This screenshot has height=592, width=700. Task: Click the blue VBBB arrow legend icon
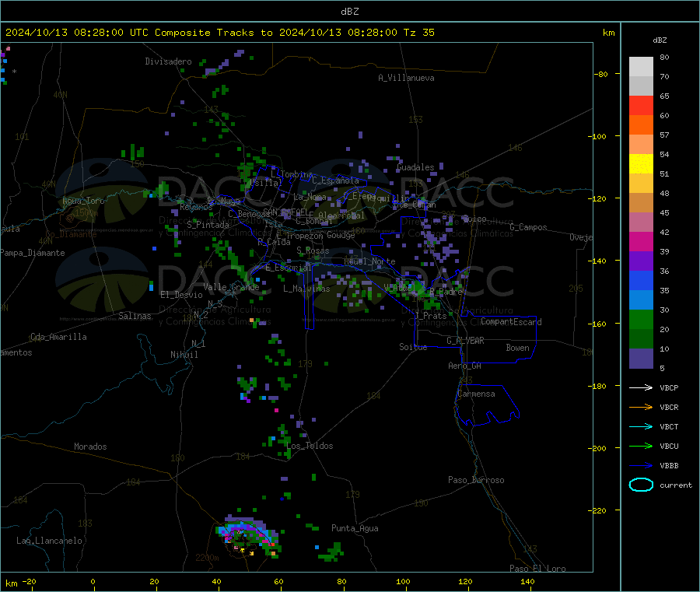641,465
